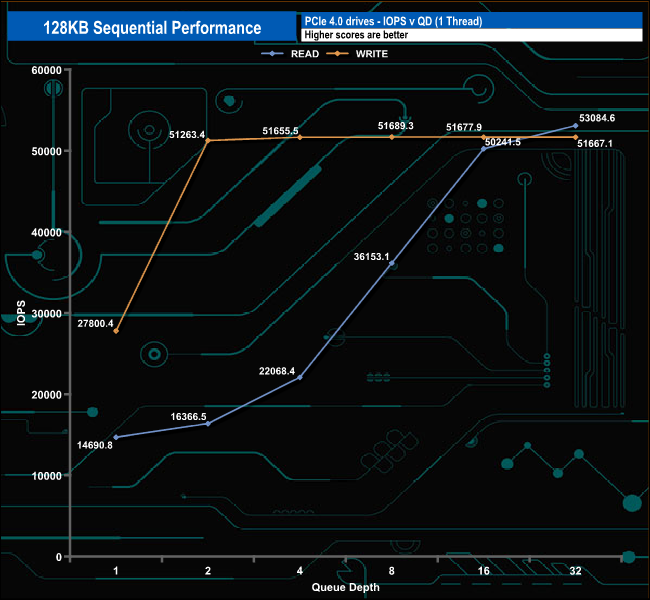Click the Queue Depth axis title
The width and height of the screenshot is (650, 600).
[345, 587]
